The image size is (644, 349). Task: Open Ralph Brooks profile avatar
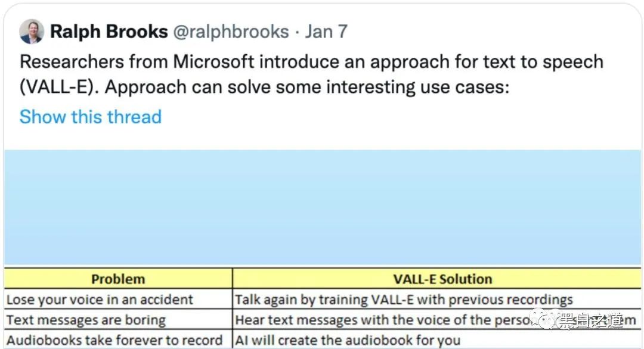pos(32,32)
